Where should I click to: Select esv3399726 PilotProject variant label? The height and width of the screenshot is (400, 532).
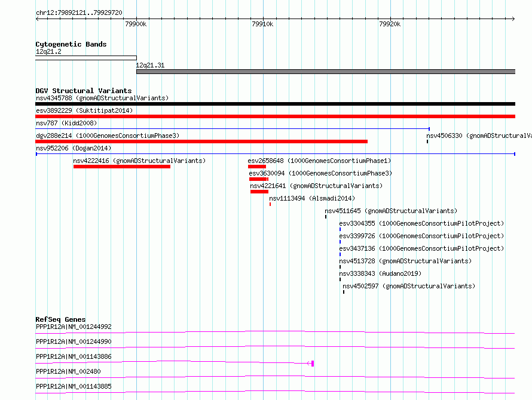pos(421,236)
